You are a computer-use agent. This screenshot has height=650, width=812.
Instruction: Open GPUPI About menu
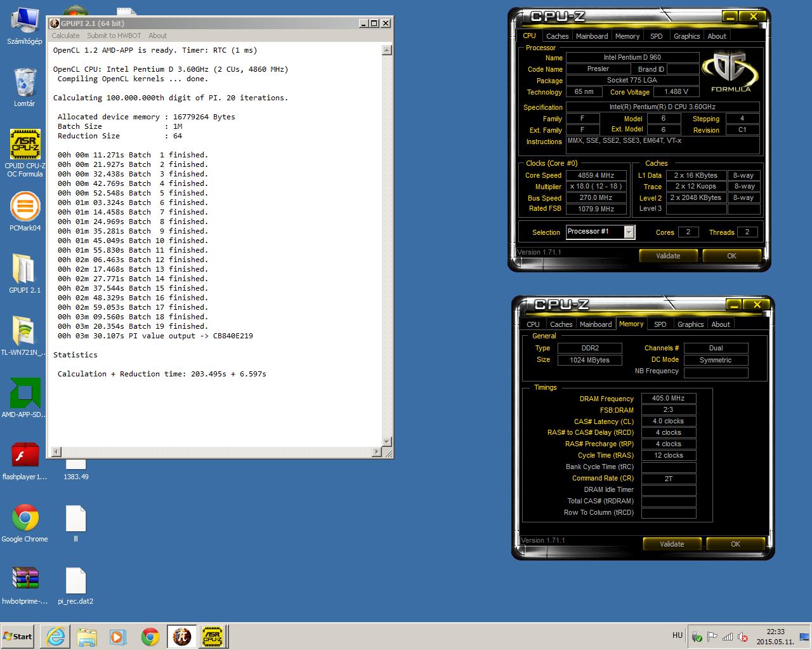coord(157,36)
